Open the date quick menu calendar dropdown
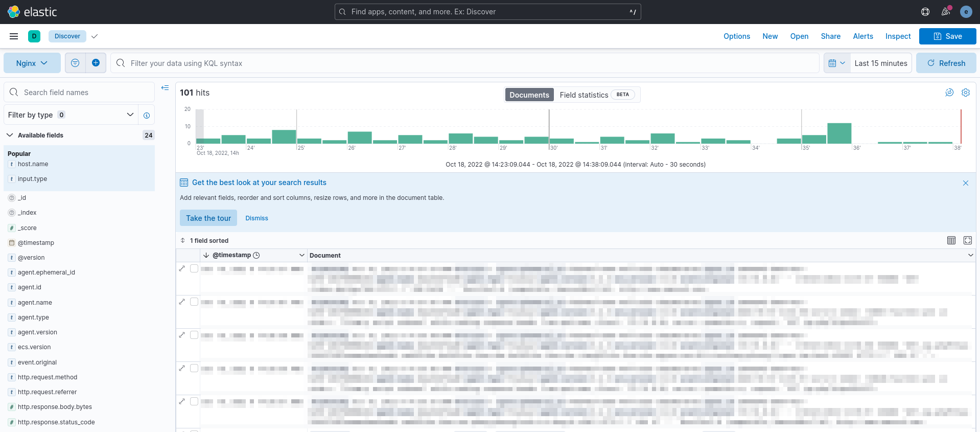Image resolution: width=980 pixels, height=432 pixels. click(837, 63)
